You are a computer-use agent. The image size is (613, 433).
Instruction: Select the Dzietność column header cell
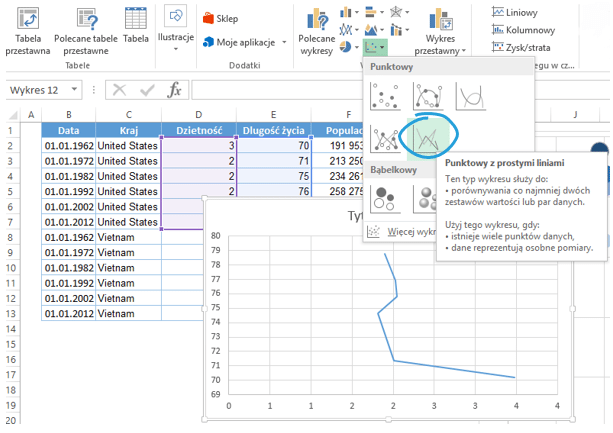point(198,130)
